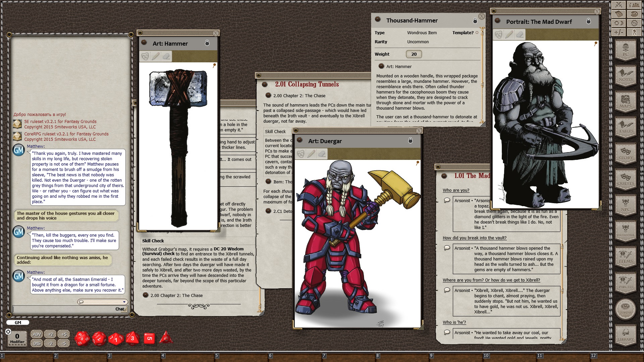
Task: Select the eraser tool in Art: Duergar
Action: pyautogui.click(x=322, y=154)
